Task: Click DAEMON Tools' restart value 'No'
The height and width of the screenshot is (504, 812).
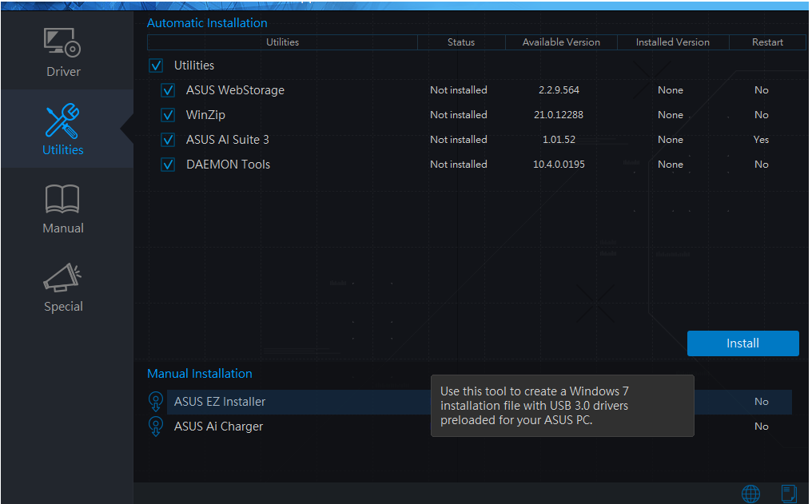Action: [x=761, y=165]
